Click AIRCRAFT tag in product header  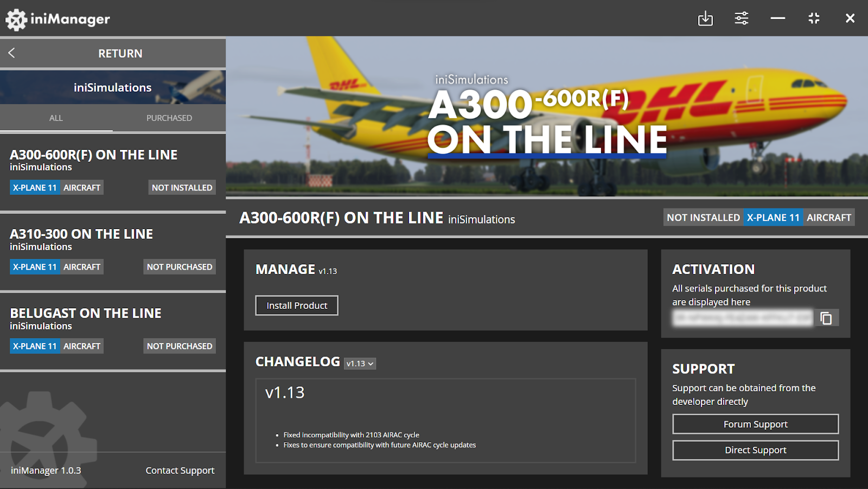(829, 218)
